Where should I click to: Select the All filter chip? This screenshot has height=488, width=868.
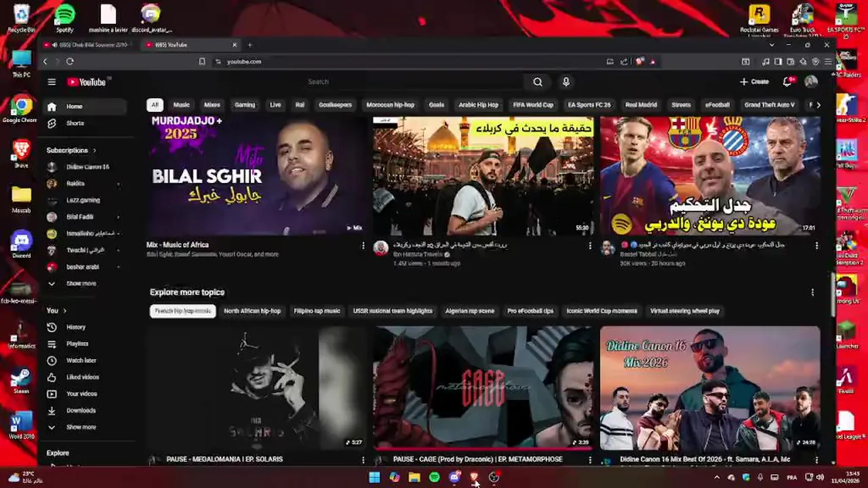(155, 105)
